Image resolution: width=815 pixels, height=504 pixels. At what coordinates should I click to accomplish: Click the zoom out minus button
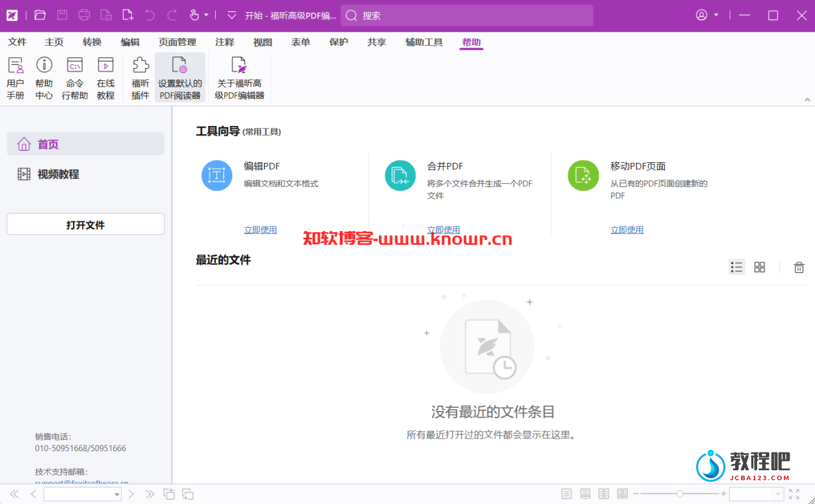pos(636,494)
